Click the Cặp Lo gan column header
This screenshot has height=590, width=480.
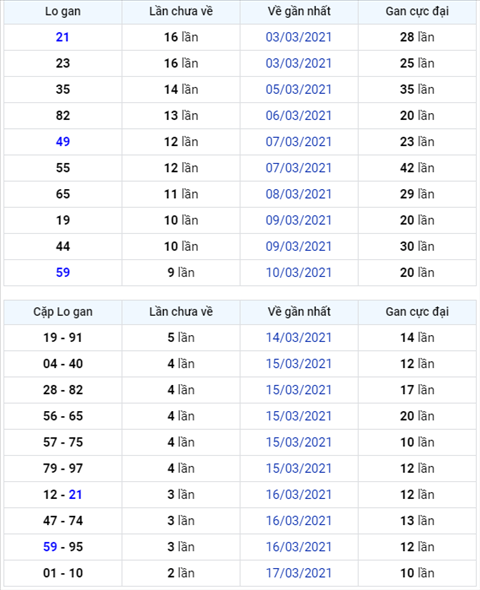(63, 312)
